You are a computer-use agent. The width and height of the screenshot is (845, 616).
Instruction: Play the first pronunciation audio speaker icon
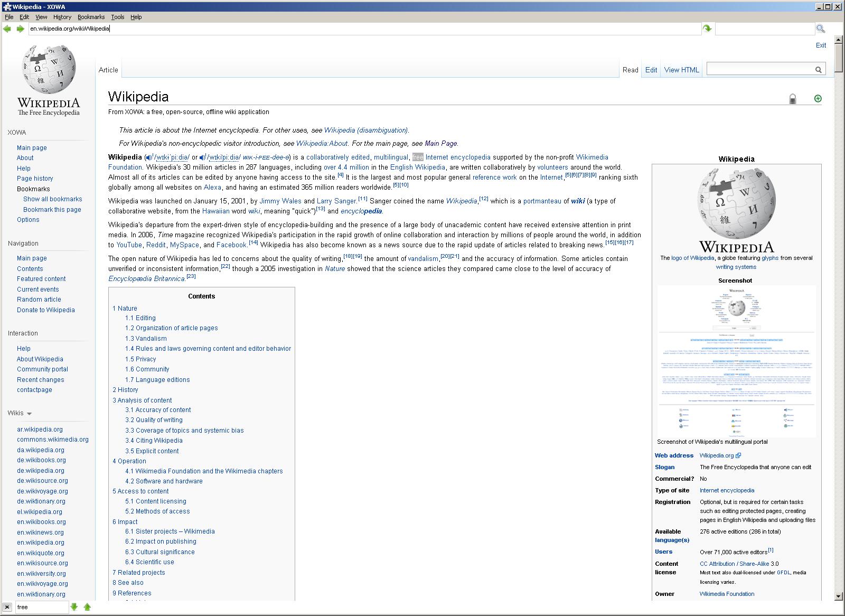[149, 157]
